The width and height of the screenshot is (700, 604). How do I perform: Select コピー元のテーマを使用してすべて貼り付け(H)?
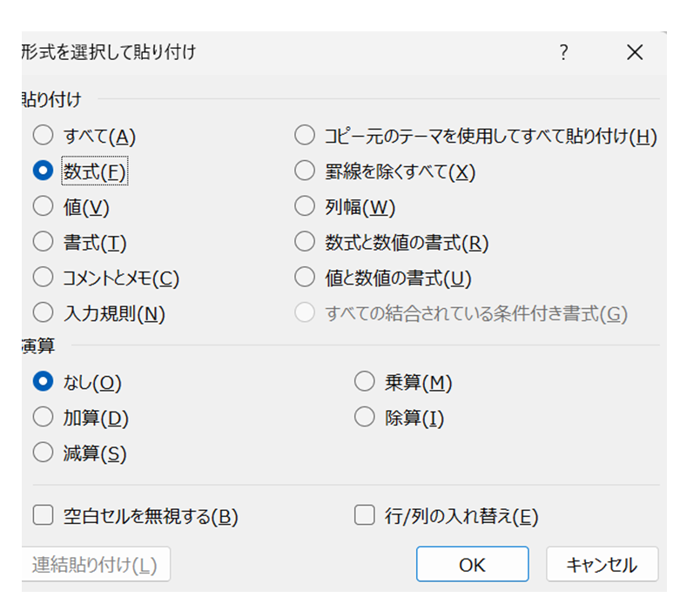click(304, 136)
